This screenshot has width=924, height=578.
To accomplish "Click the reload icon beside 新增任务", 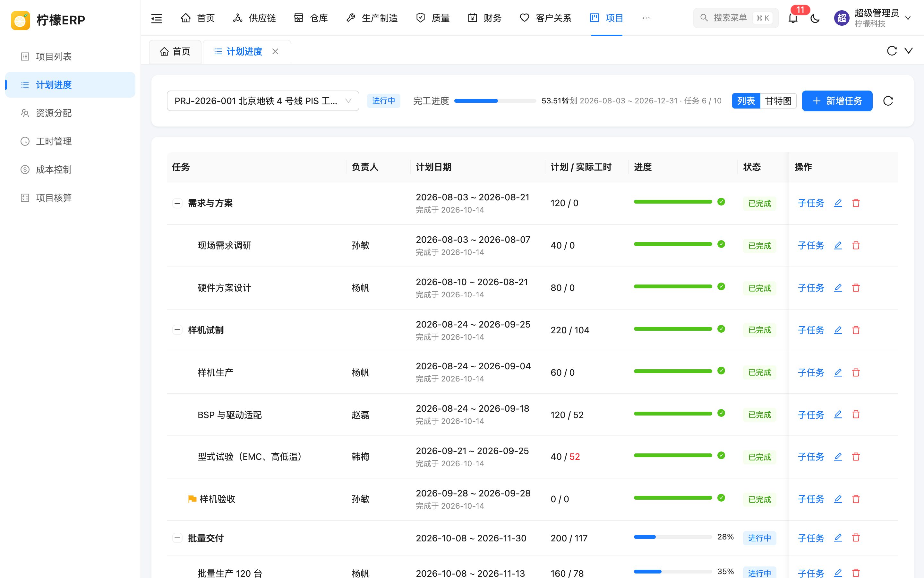I will pos(888,101).
